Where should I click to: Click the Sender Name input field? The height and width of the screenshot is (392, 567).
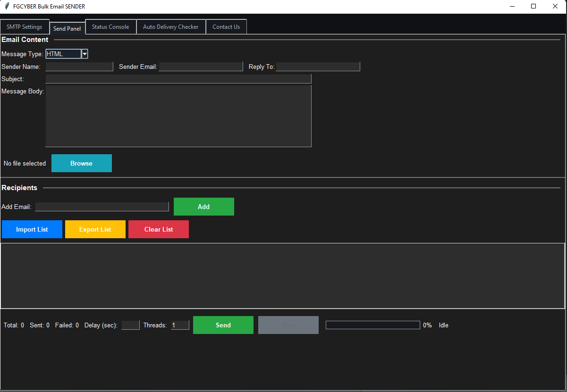click(79, 67)
